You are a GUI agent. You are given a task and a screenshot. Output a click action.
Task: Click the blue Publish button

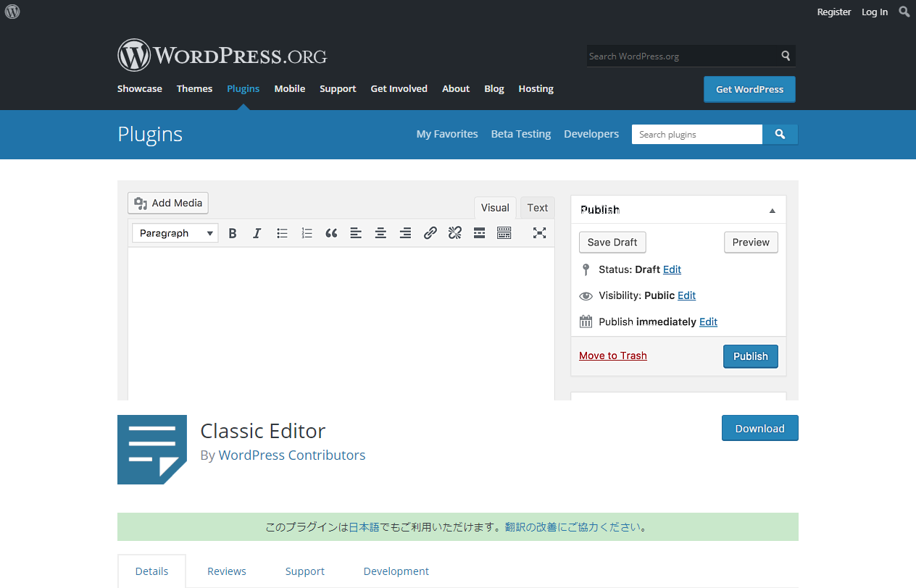(751, 356)
